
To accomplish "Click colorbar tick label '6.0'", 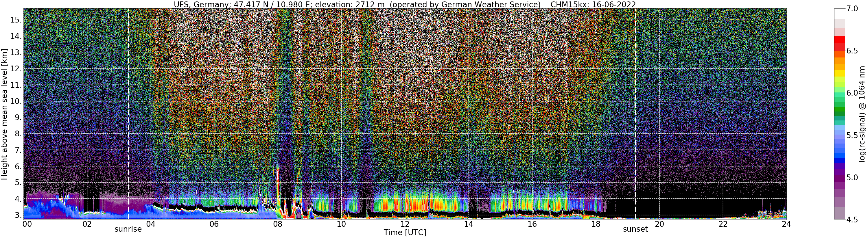I will coord(852,93).
